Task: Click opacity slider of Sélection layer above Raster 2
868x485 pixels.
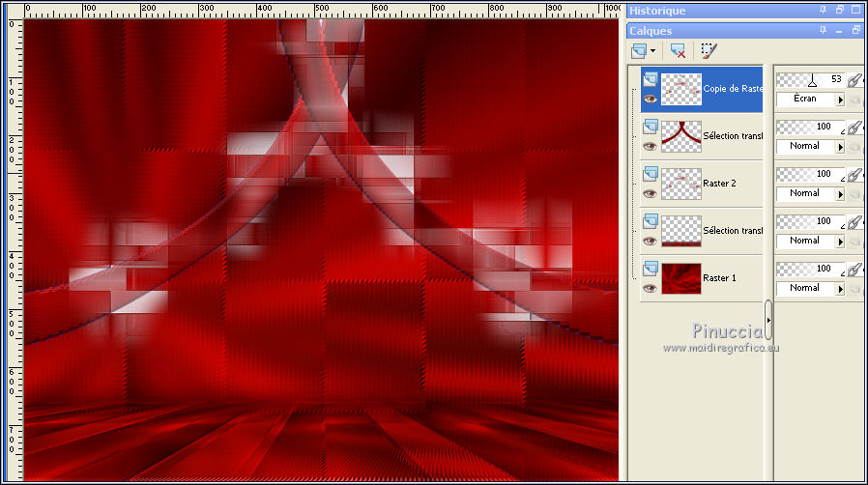Action: coord(811,128)
